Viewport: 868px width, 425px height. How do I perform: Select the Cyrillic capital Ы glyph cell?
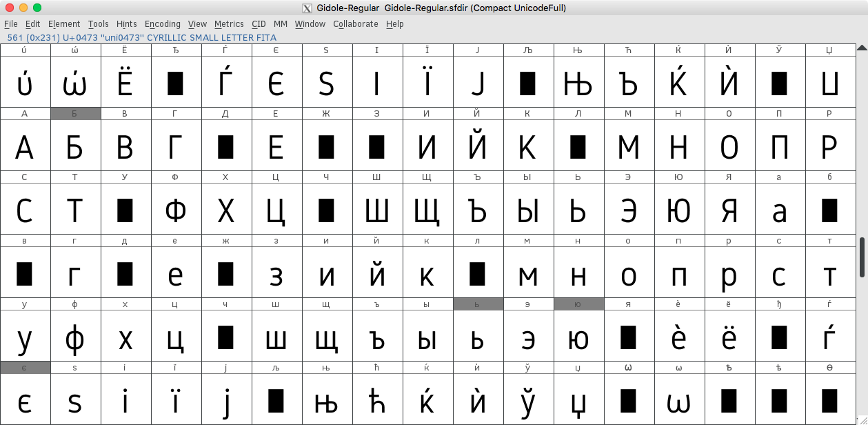point(528,209)
